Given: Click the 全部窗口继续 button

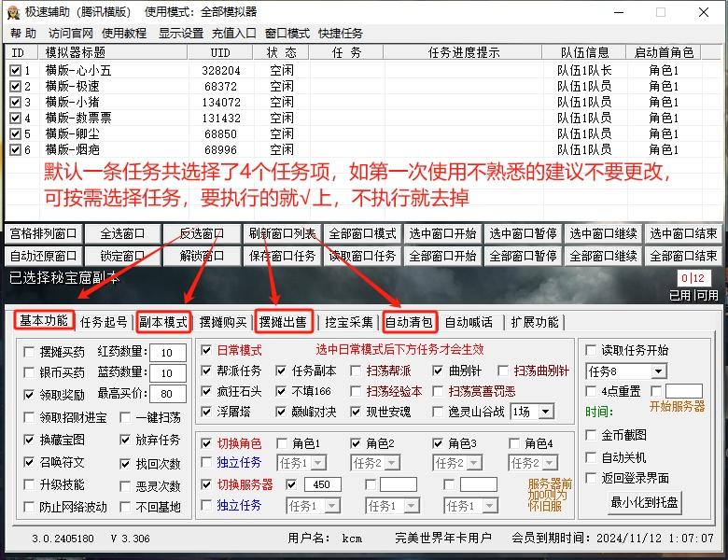Looking at the screenshot, I should click(x=603, y=256).
